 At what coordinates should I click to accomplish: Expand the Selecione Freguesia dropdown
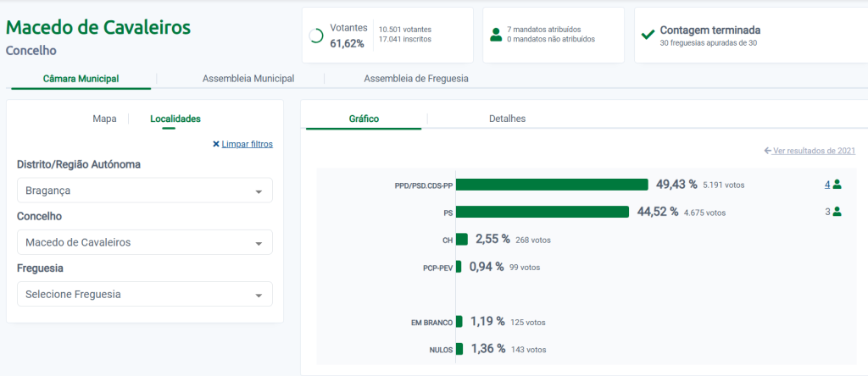click(x=144, y=294)
